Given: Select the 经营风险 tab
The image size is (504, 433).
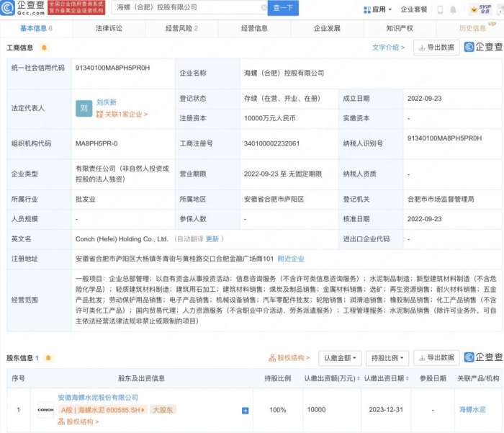Looking at the screenshot, I should coord(179,29).
